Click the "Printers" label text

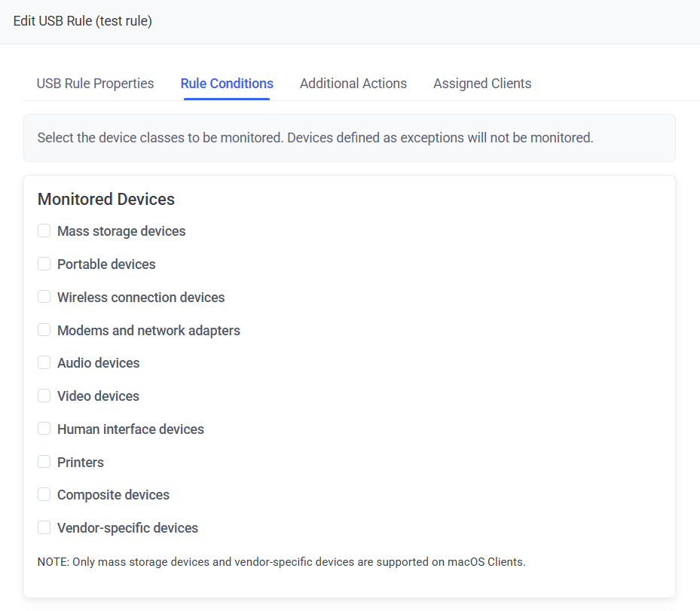[81, 463]
